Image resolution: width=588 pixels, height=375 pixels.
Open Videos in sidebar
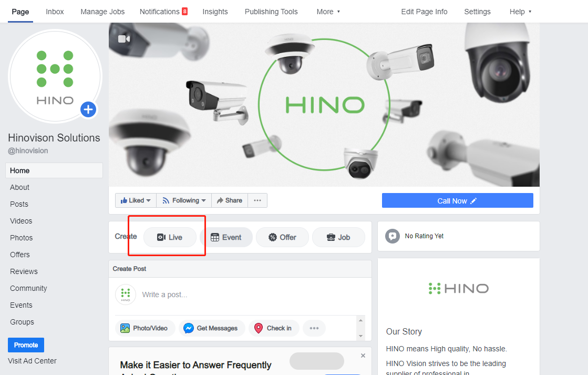coord(21,221)
